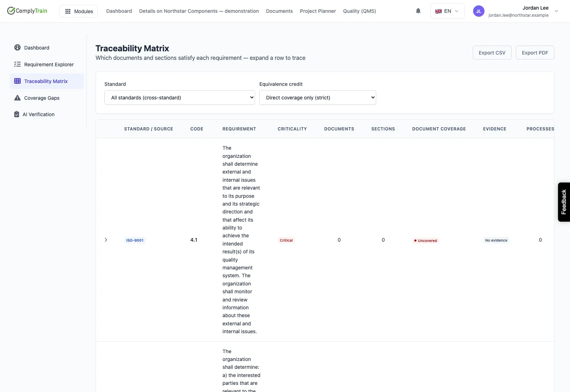Open the Modules menu
Viewport: 570px width, 392px height.
point(78,11)
